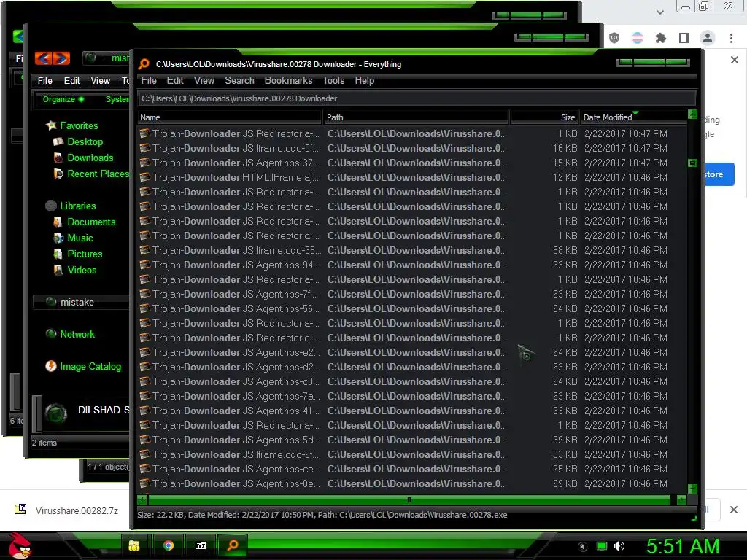747x560 pixels.
Task: Open View menu in Explorer window
Action: pyautogui.click(x=100, y=80)
